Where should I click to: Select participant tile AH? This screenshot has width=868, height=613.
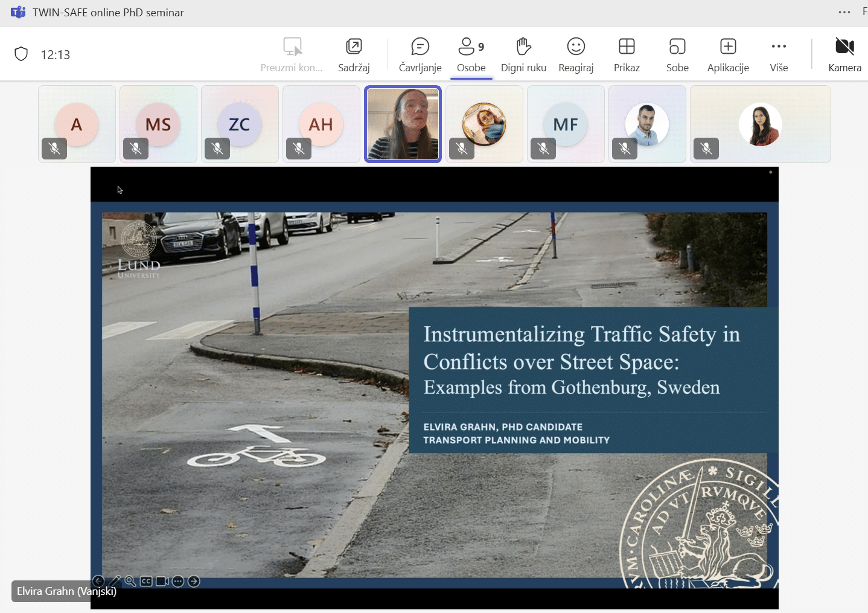321,124
